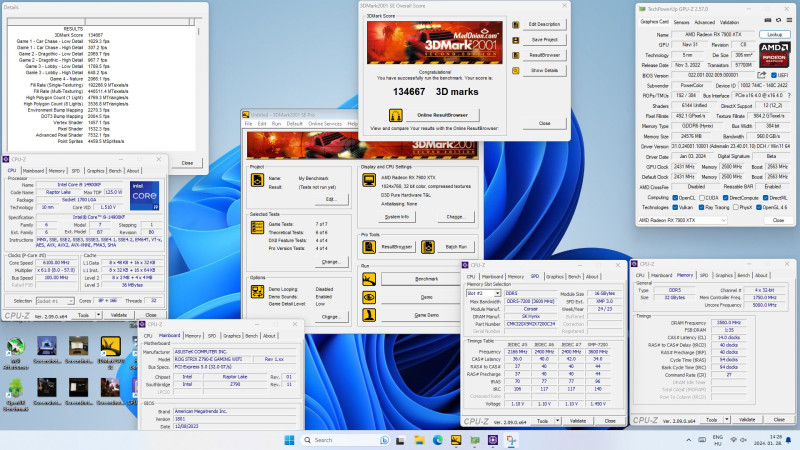Open the GPU selector dropdown in GPU-Z
The height and width of the screenshot is (450, 800).
tap(682, 220)
